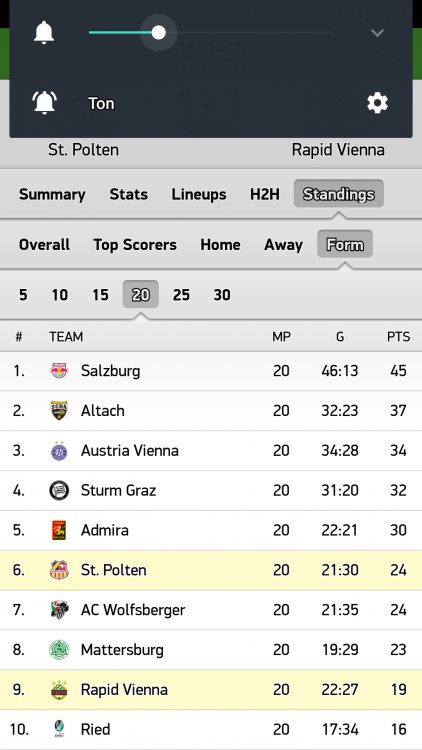Image resolution: width=422 pixels, height=750 pixels.
Task: Click the Admira team crest
Action: 59,530
